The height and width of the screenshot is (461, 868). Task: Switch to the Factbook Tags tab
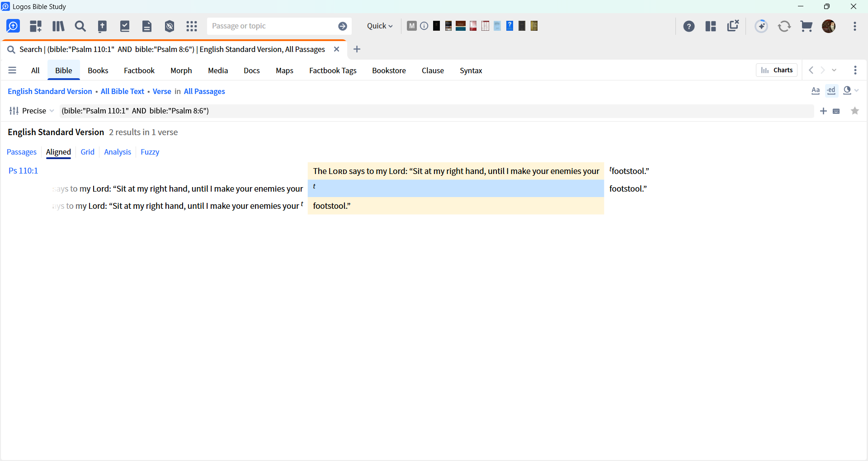(333, 71)
